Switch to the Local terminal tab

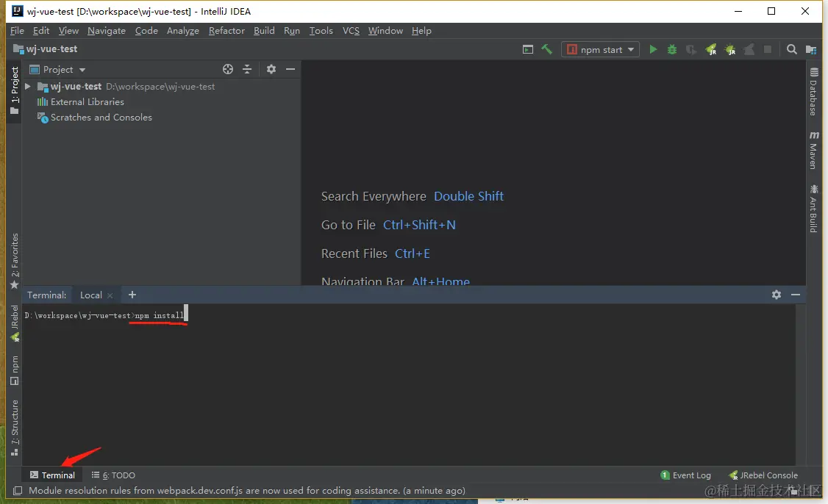(91, 295)
